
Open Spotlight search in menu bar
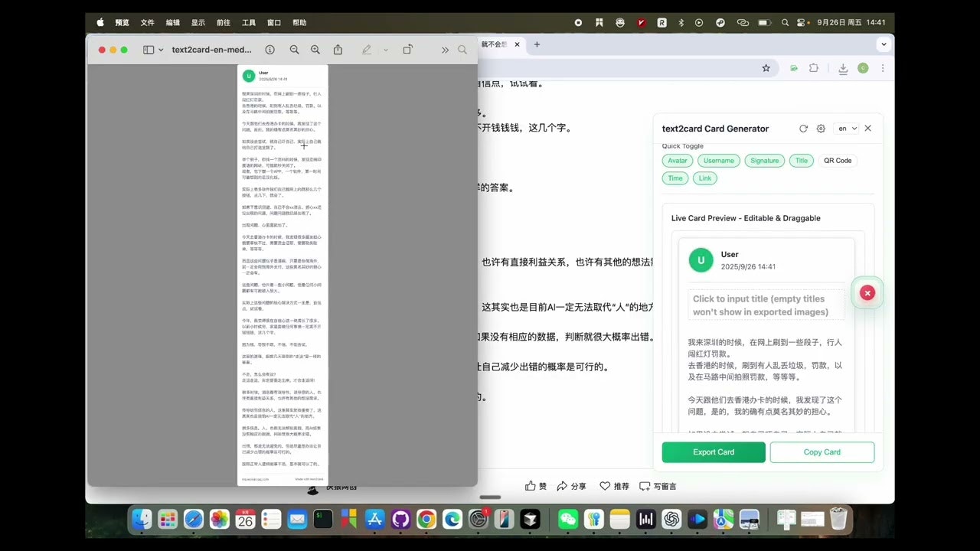coord(783,23)
